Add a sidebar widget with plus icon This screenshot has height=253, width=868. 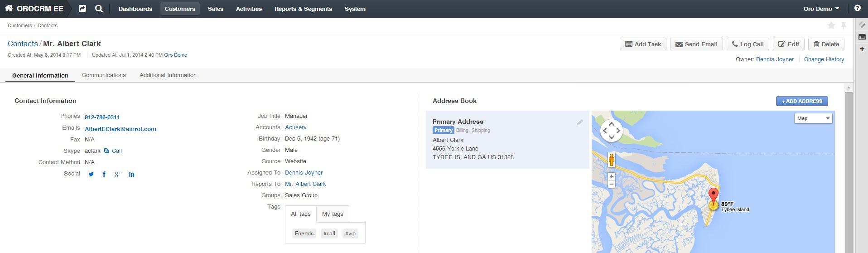(x=862, y=49)
